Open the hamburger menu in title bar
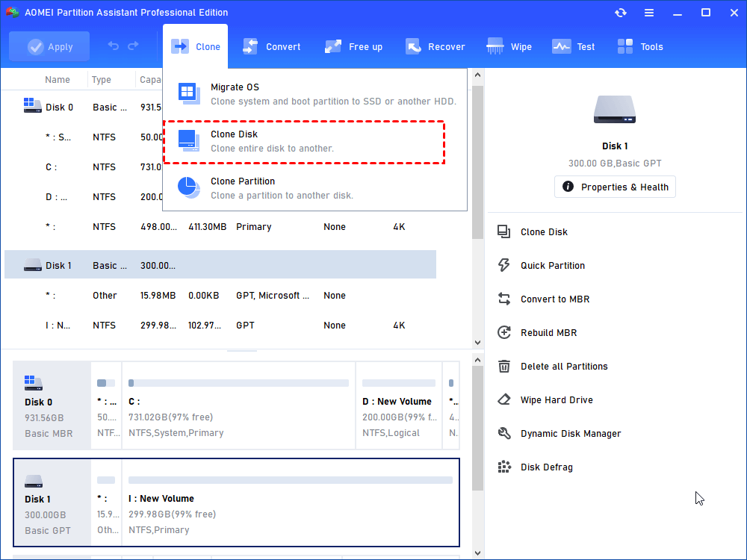This screenshot has width=747, height=560. tap(648, 13)
